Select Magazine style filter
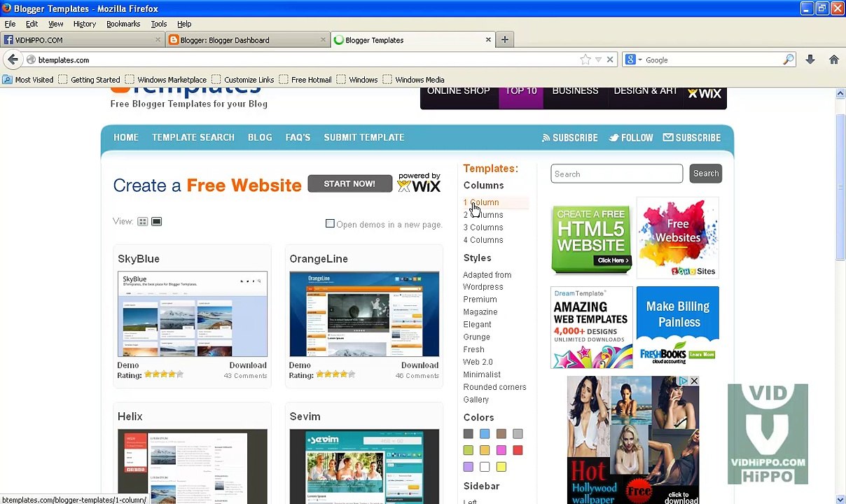The image size is (846, 504). pos(480,312)
